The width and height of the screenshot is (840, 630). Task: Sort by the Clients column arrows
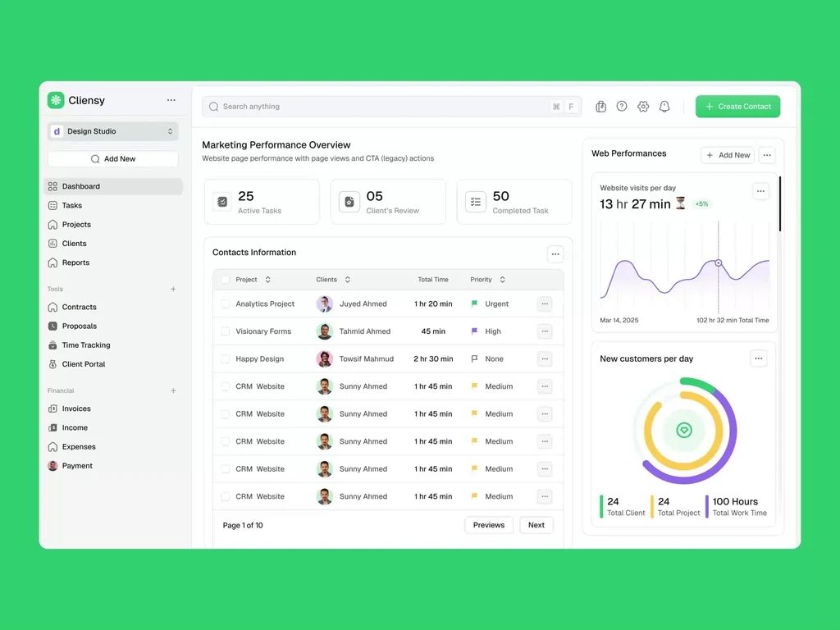(348, 280)
